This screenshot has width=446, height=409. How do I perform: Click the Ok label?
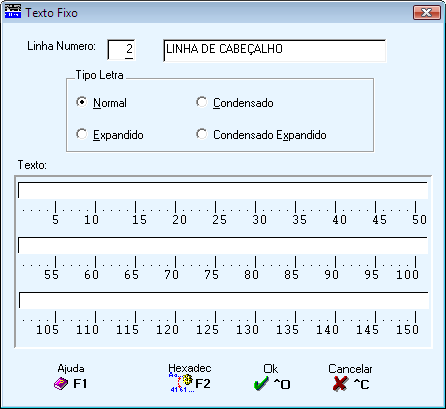(270, 369)
